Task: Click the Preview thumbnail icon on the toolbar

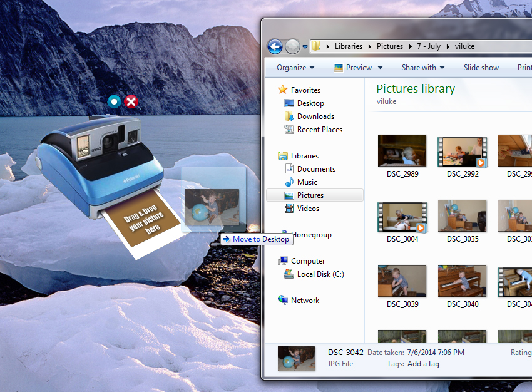Action: click(339, 67)
